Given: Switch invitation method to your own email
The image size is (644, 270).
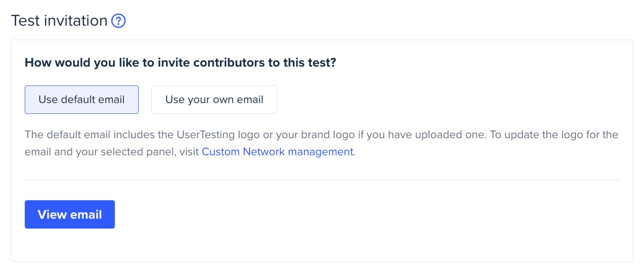Looking at the screenshot, I should pos(214,99).
